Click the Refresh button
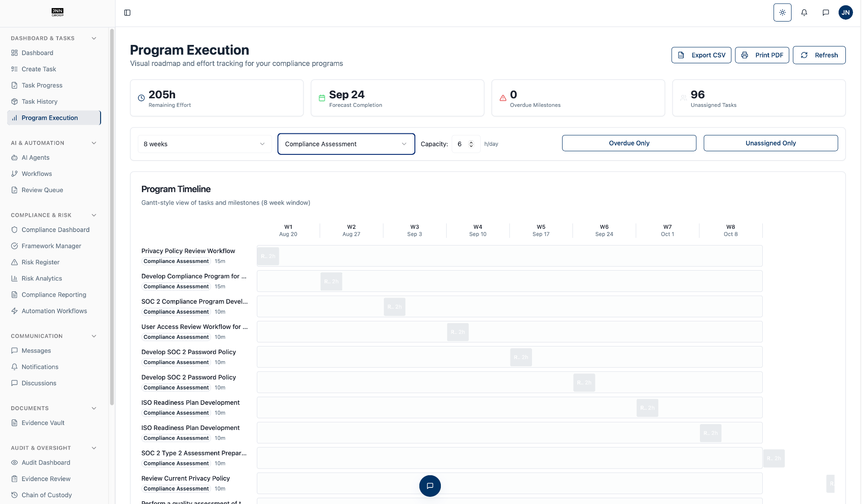862x504 pixels. (x=819, y=55)
